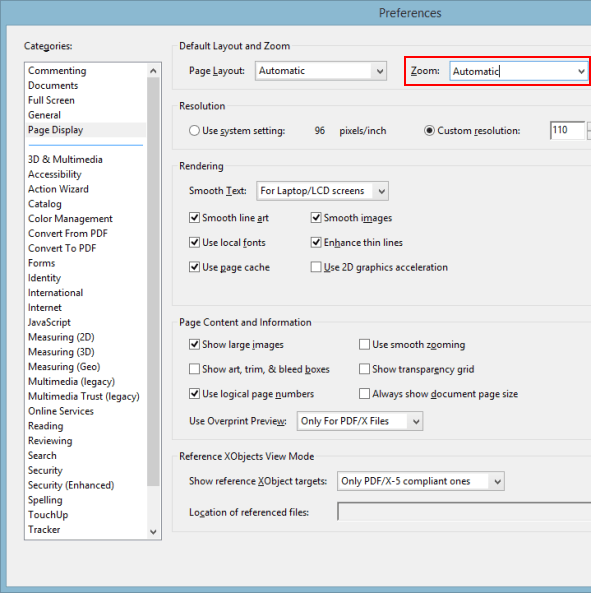Screen dimensions: 591x593
Task: Click categories list scroll up arrow
Action: click(153, 71)
